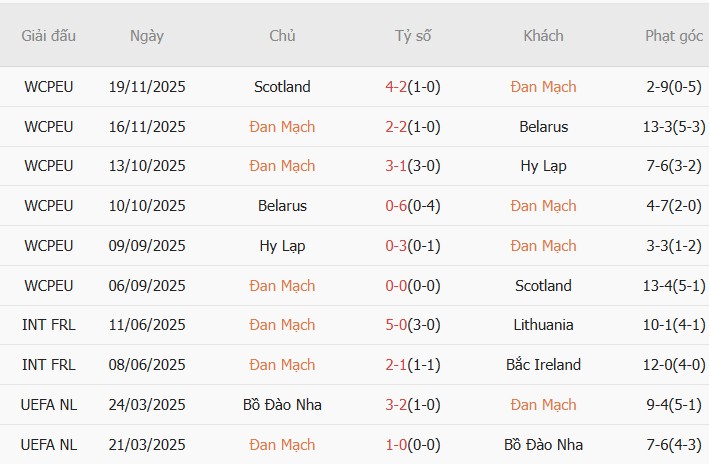709x464 pixels.
Task: Click the 0-0 score of 06/09/2025 match
Action: [397, 286]
